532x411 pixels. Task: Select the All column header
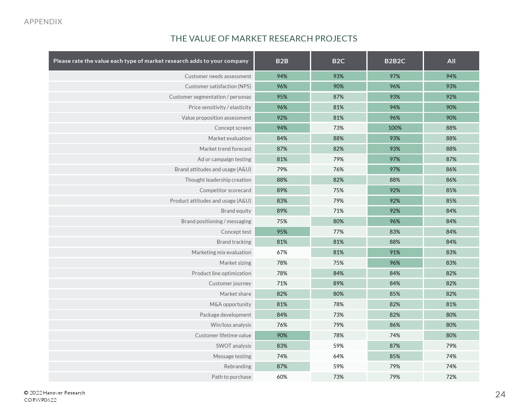click(451, 61)
